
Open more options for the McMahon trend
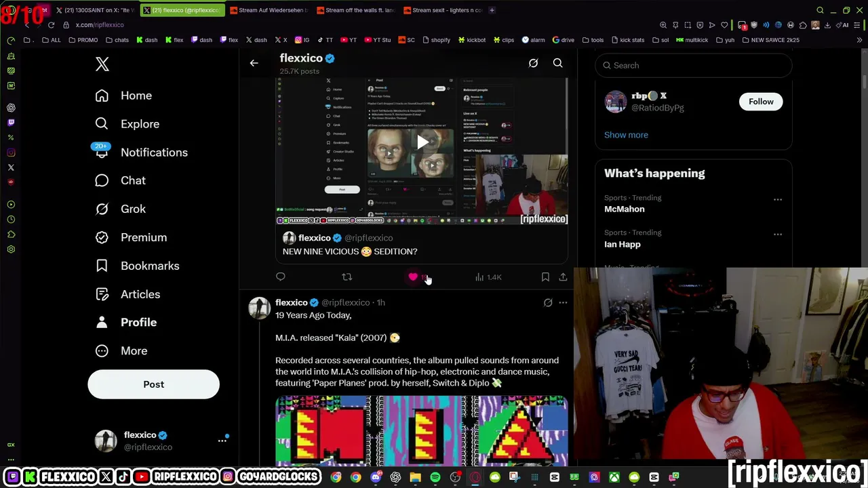click(x=778, y=200)
